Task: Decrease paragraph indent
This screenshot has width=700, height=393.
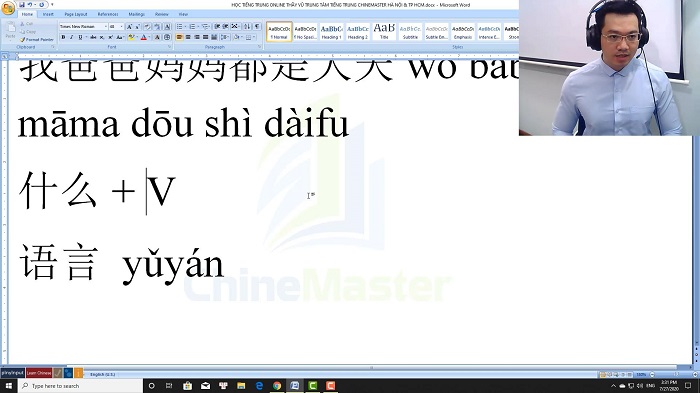Action: [217, 27]
